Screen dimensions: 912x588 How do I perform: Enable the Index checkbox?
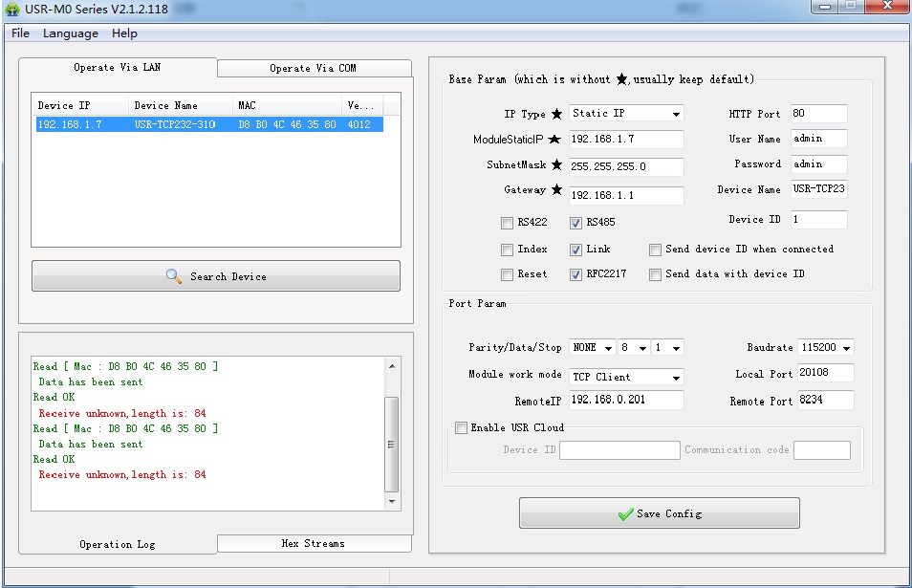[508, 250]
